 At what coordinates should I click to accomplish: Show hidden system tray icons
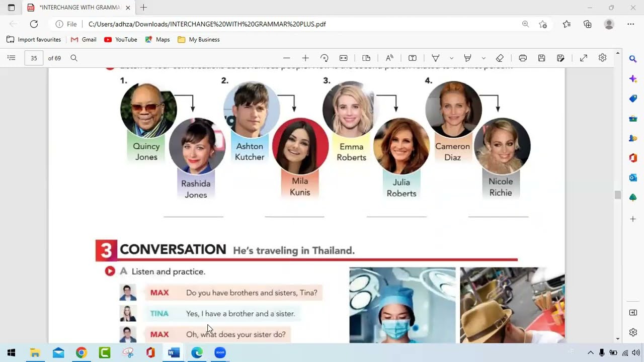tap(591, 353)
